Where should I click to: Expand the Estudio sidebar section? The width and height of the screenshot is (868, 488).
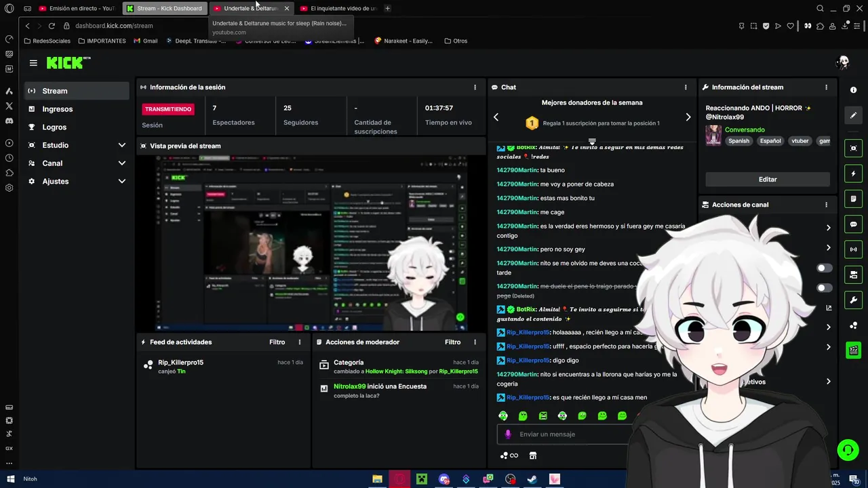tap(122, 145)
